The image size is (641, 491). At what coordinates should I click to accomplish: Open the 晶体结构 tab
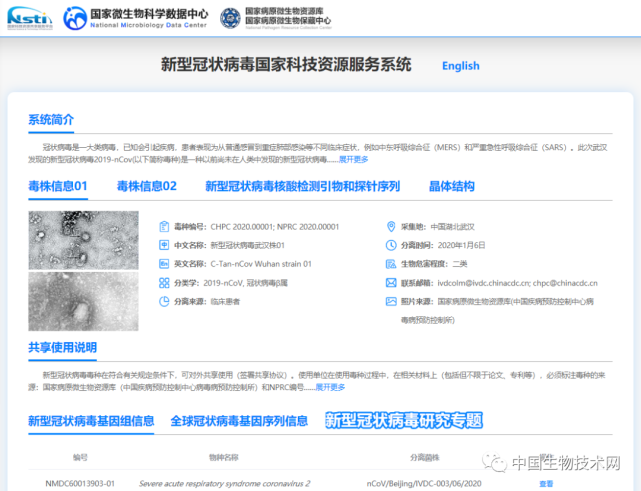pyautogui.click(x=452, y=186)
